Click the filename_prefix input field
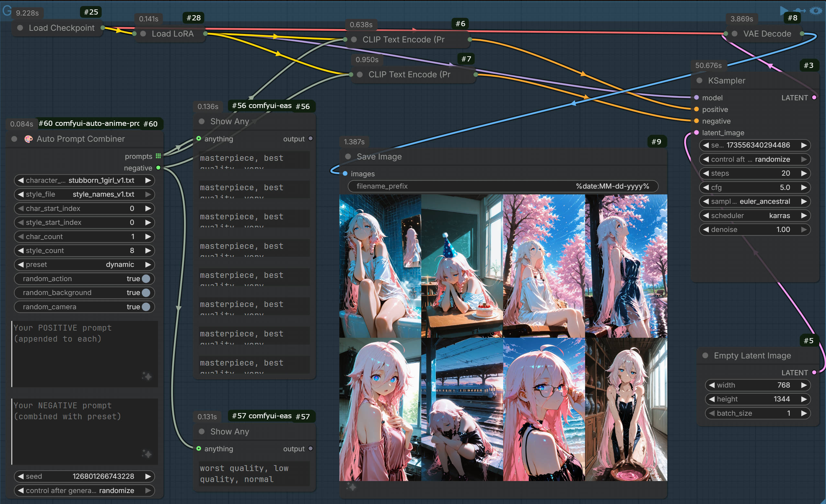The height and width of the screenshot is (504, 826). coord(503,186)
